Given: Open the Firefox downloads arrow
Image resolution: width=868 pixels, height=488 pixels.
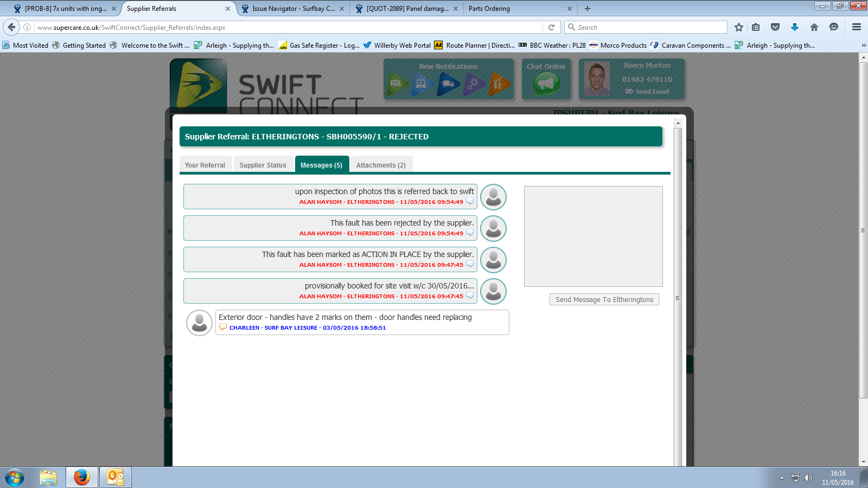Looking at the screenshot, I should coord(795,27).
